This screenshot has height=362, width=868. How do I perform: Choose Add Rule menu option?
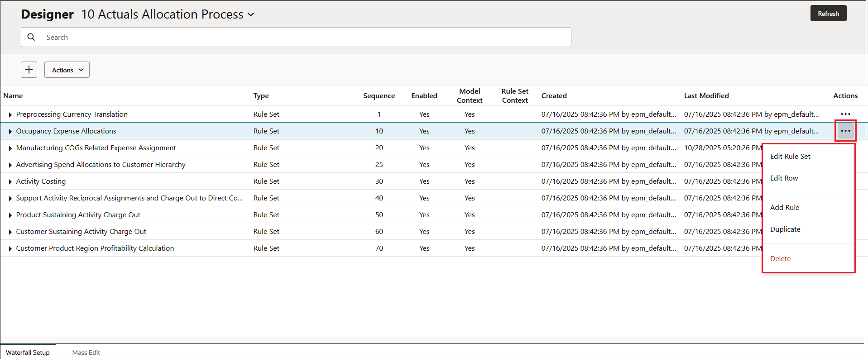pos(785,207)
